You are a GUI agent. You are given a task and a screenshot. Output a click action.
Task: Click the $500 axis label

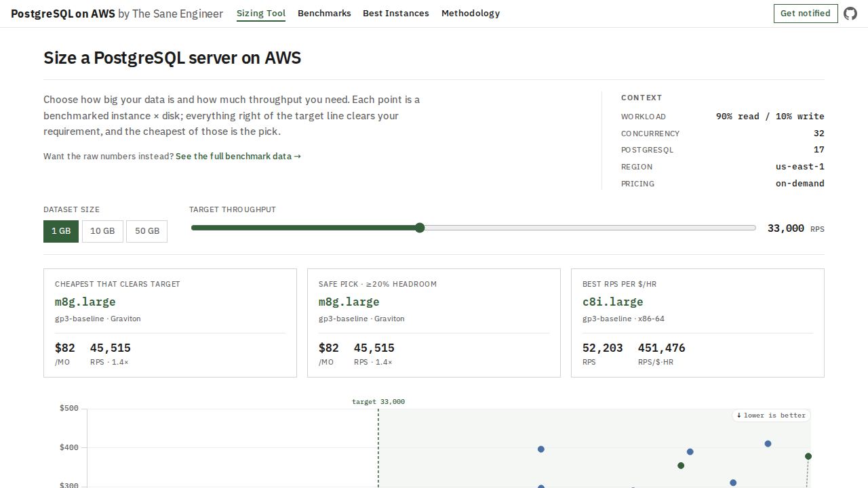(x=69, y=408)
